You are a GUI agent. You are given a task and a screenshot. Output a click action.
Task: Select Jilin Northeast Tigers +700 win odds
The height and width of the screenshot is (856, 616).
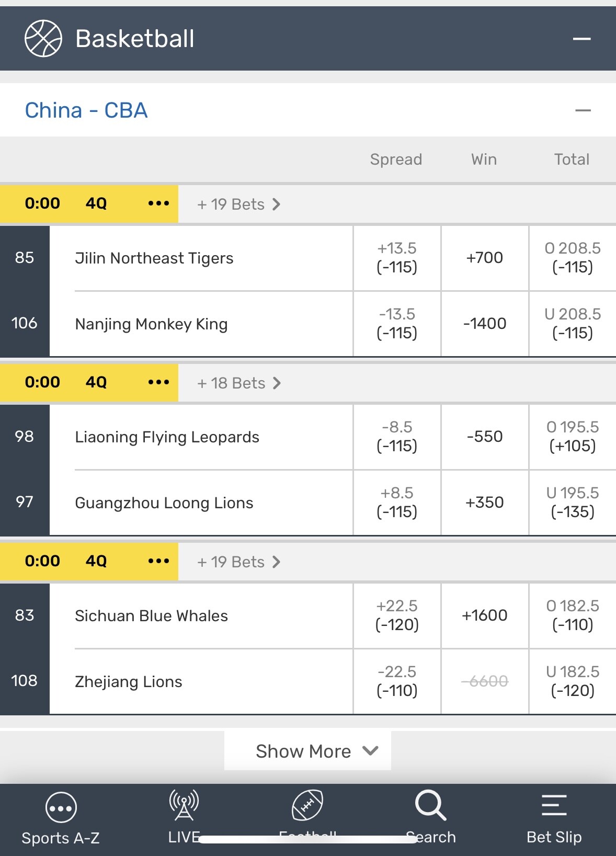(x=485, y=258)
